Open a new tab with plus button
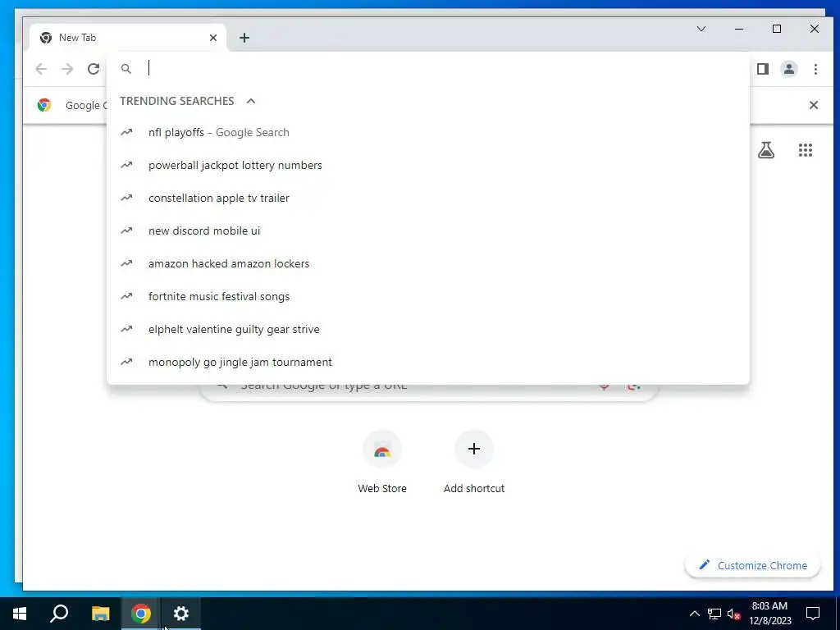 click(x=244, y=38)
